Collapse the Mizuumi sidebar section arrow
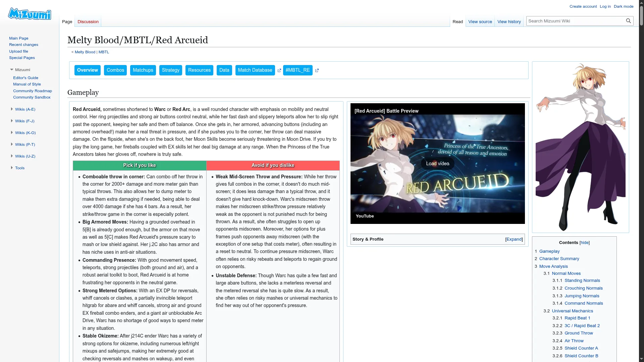Screen dimensions: 644x362 12,70
